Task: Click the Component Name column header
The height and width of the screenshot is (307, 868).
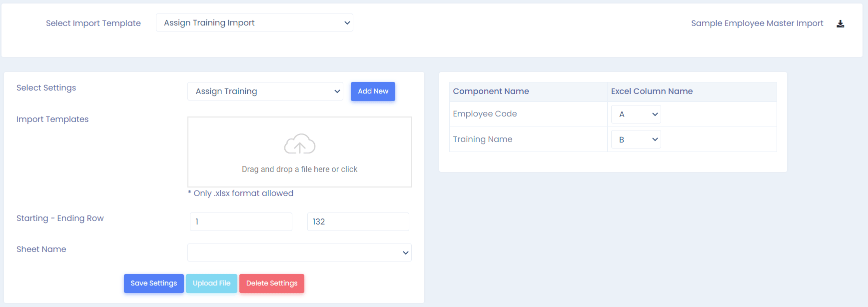Action: [491, 91]
